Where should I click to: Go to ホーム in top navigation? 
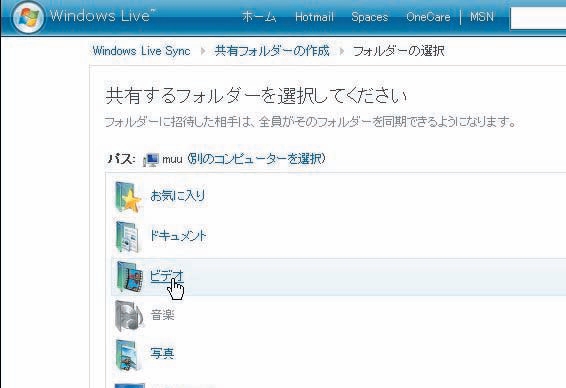259,17
